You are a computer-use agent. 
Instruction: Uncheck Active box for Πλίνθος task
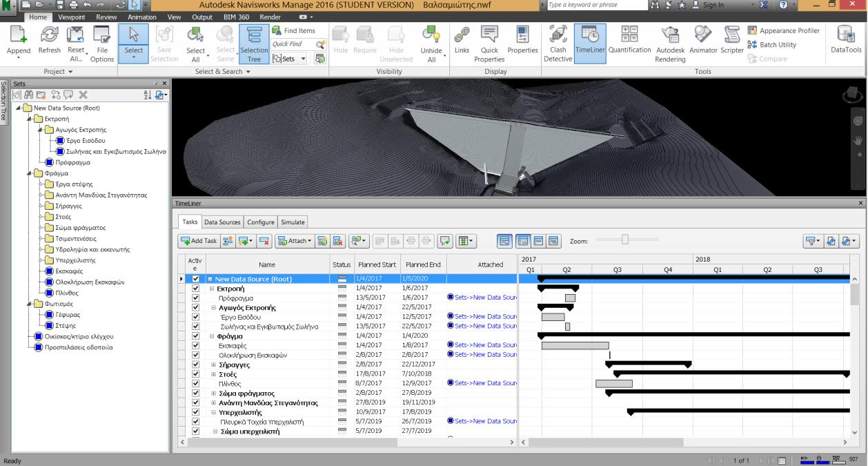pos(196,383)
